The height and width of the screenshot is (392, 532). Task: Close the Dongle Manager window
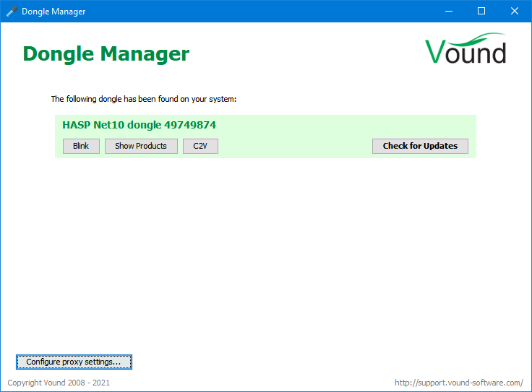tap(515, 12)
